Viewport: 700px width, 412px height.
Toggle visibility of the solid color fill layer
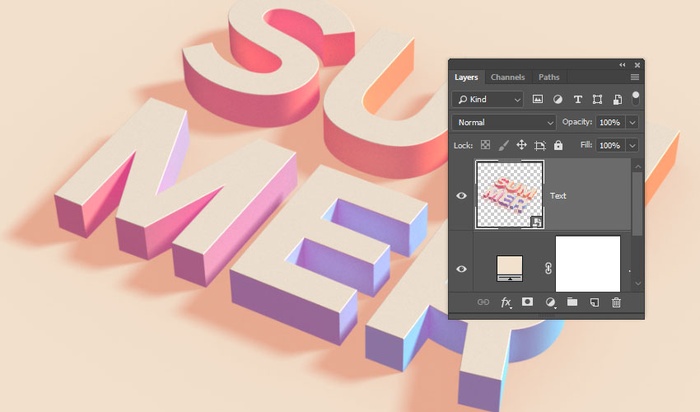coord(461,268)
